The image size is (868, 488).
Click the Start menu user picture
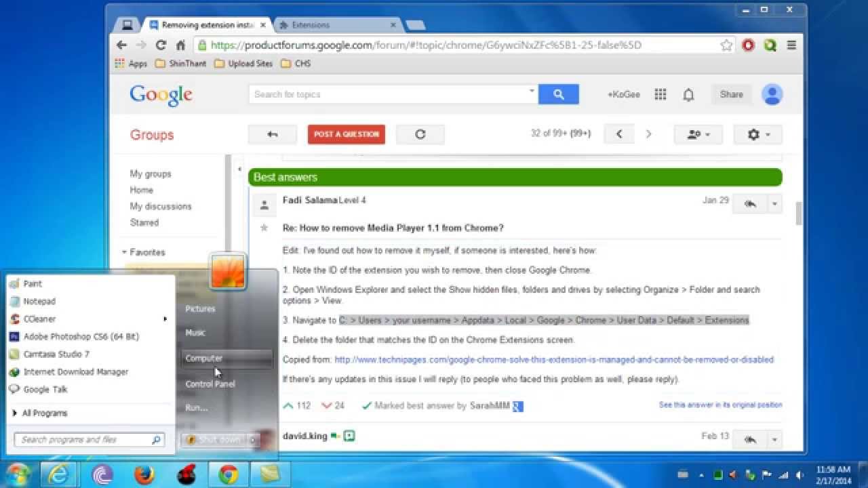pyautogui.click(x=227, y=271)
